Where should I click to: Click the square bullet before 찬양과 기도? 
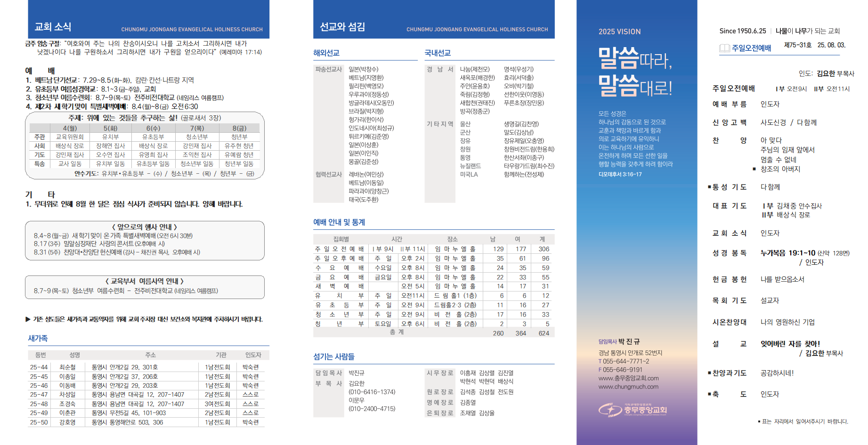coord(709,373)
